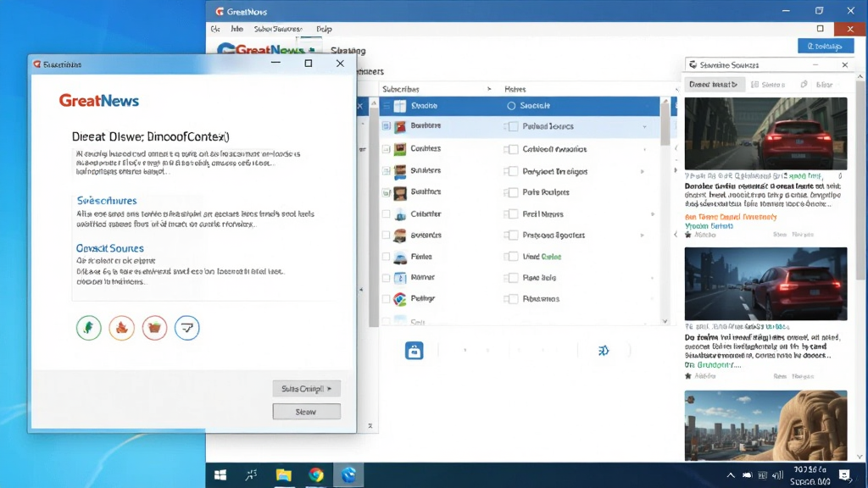Click the star icon under the first car article

(688, 235)
